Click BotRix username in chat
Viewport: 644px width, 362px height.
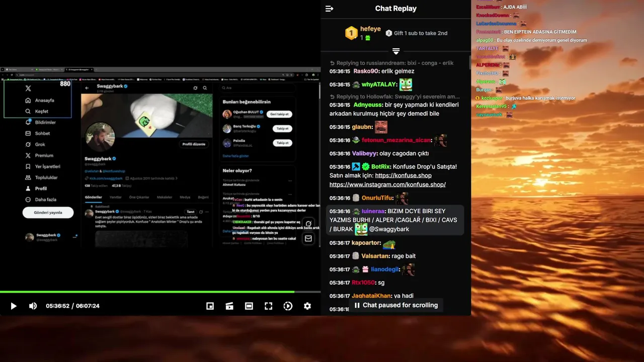click(381, 166)
